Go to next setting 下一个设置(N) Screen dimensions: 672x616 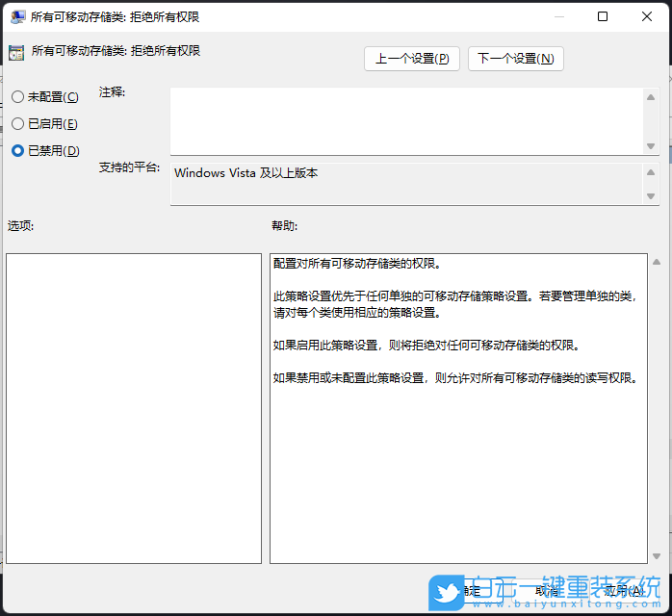point(516,59)
